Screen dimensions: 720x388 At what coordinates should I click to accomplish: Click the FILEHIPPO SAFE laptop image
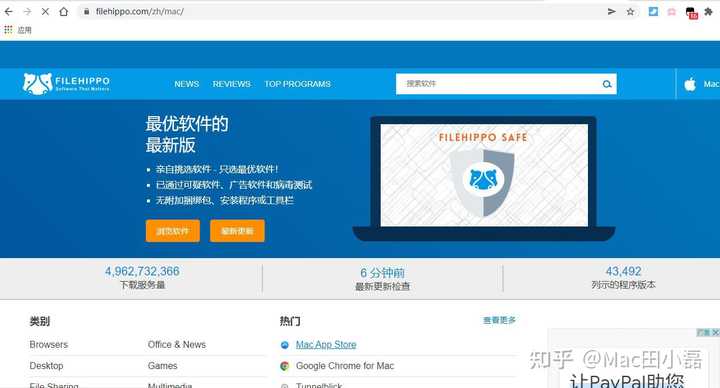click(484, 178)
